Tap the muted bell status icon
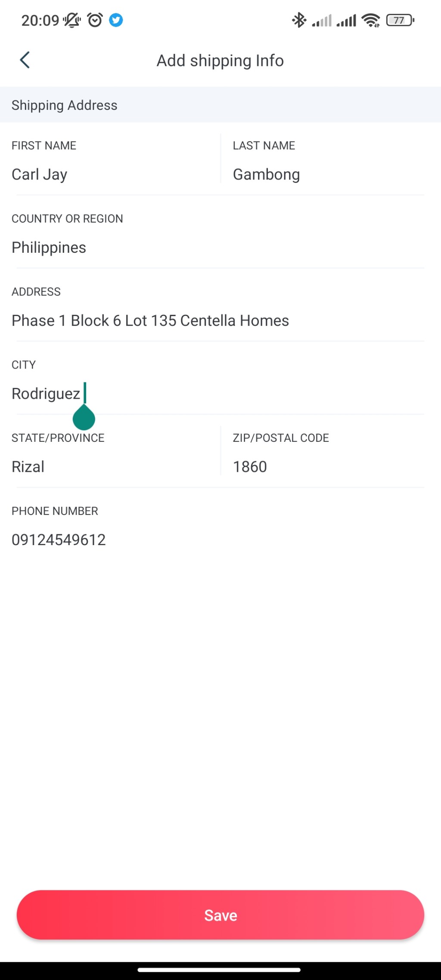 point(72,20)
